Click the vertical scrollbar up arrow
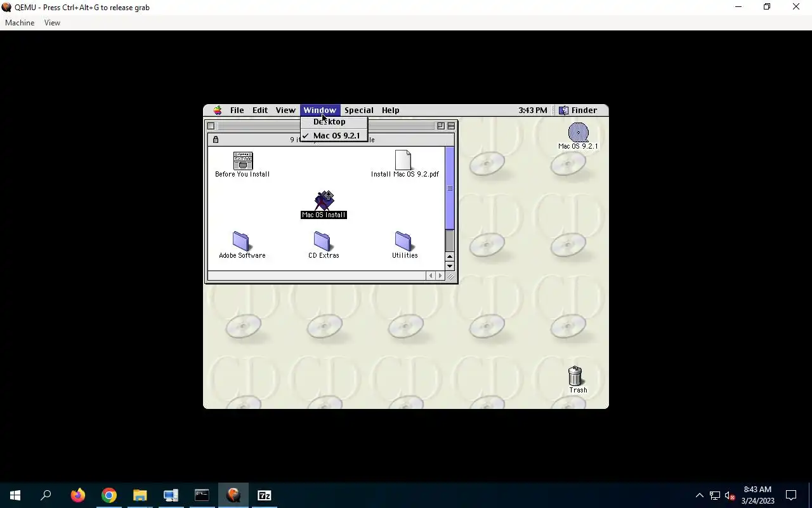This screenshot has width=812, height=508. point(450,257)
